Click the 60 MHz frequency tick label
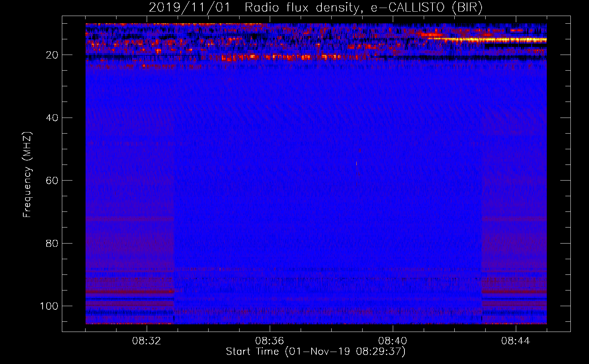 click(x=52, y=181)
